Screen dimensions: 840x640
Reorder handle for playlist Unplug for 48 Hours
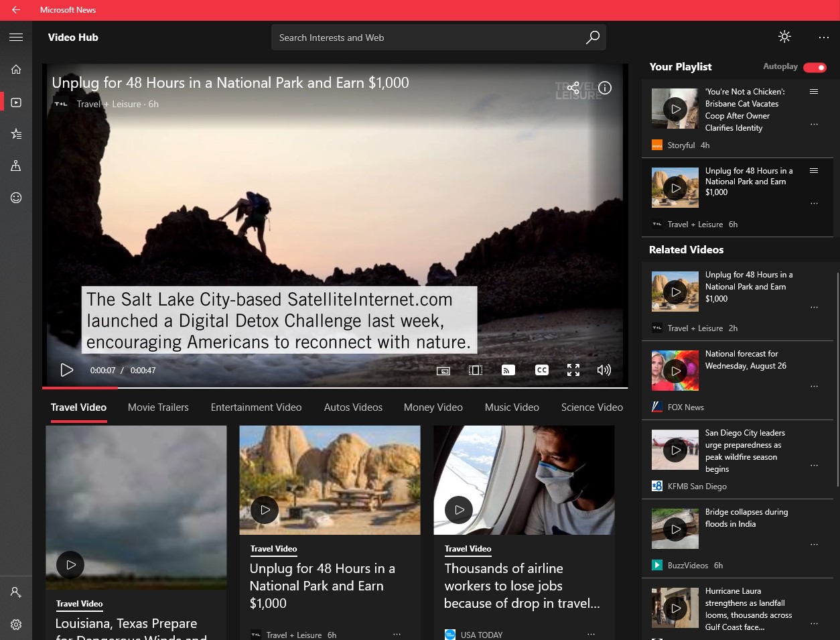(814, 171)
